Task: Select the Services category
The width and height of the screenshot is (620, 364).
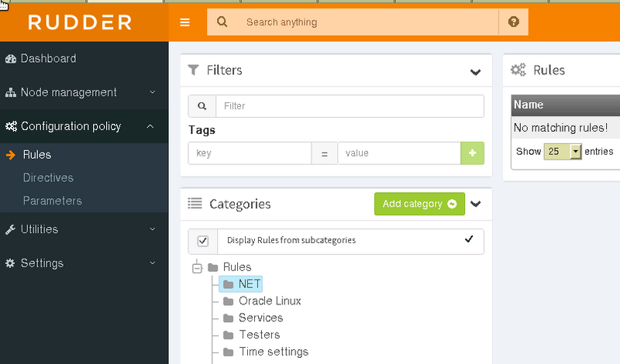Action: 260,318
